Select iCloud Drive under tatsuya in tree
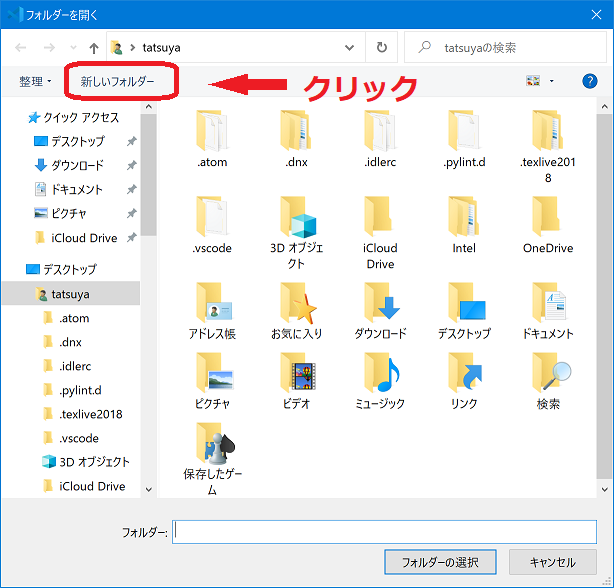The height and width of the screenshot is (588, 614). coord(84,486)
